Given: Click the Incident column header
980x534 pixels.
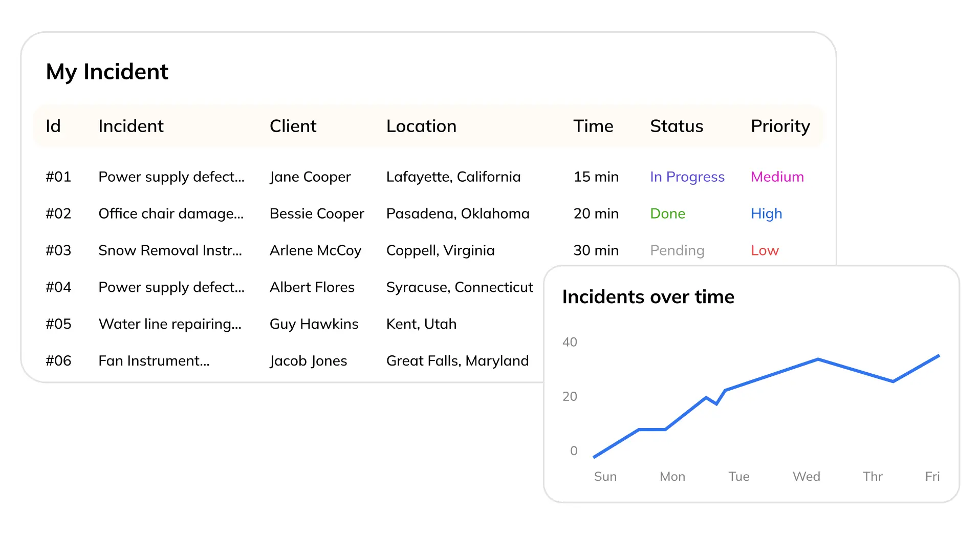Looking at the screenshot, I should [131, 126].
